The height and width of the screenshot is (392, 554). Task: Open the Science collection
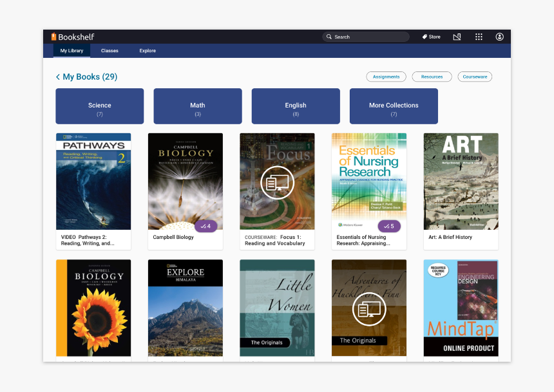coord(100,106)
